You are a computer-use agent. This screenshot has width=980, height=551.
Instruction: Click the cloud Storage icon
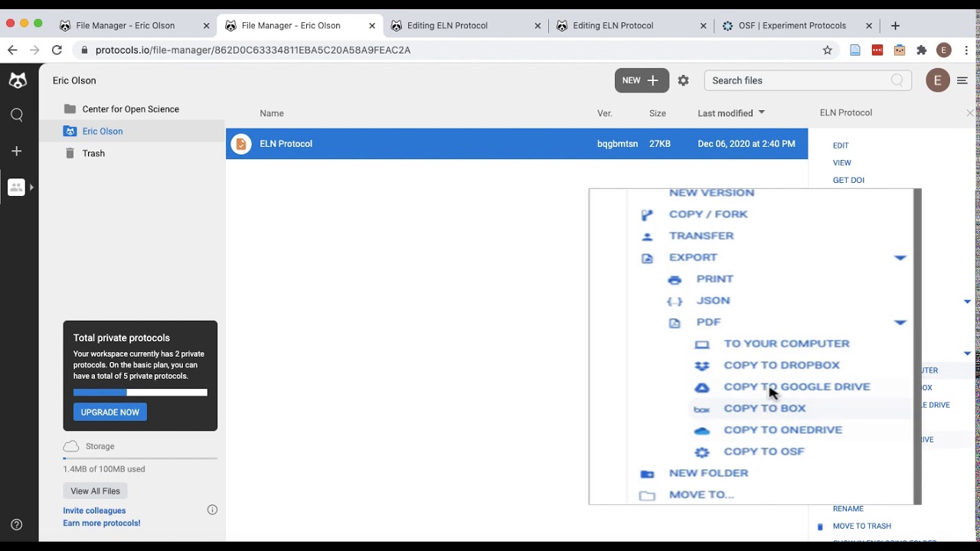click(x=71, y=446)
